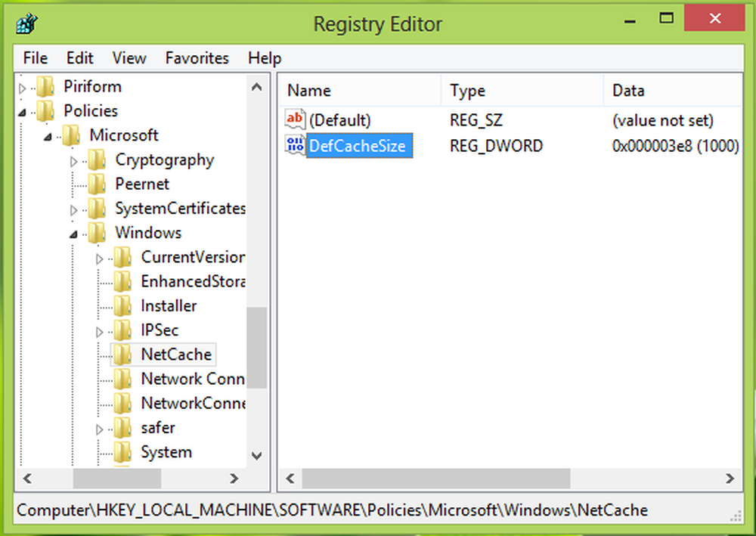This screenshot has height=536, width=756.
Task: Expand the IPSec tree node
Action: (99, 331)
